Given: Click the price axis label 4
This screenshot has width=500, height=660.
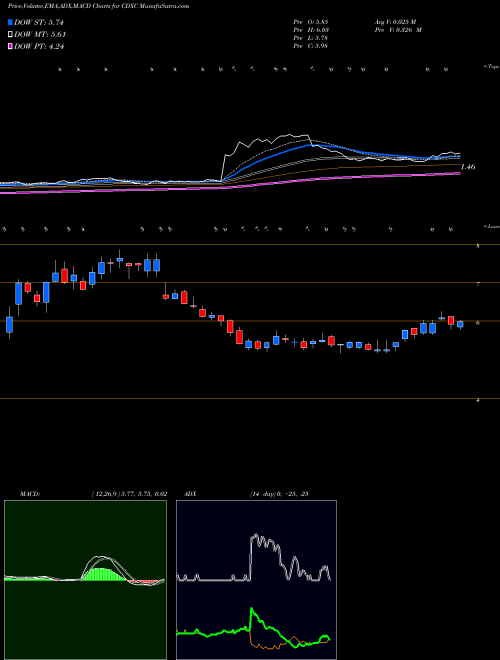Looking at the screenshot, I should (478, 400).
